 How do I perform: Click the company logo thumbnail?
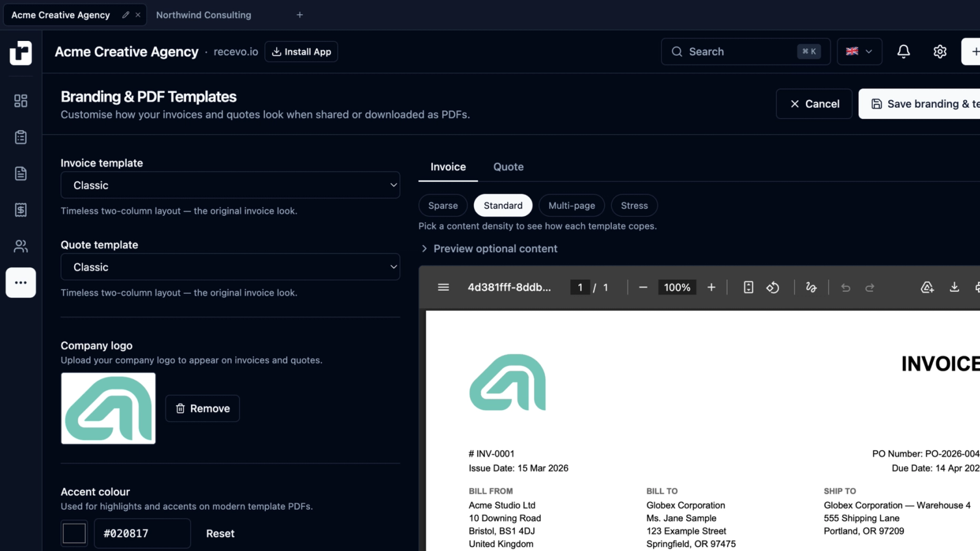tap(108, 408)
